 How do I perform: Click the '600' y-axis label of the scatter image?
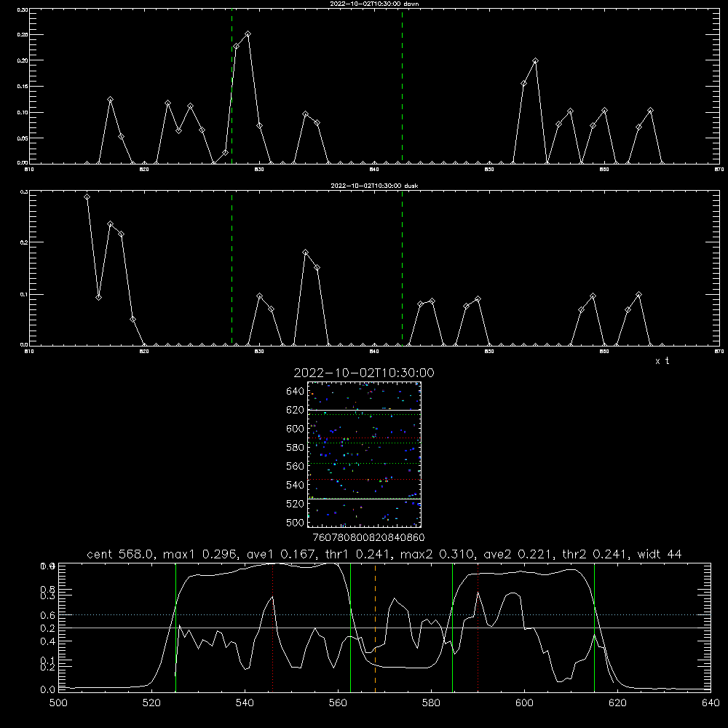pos(296,429)
